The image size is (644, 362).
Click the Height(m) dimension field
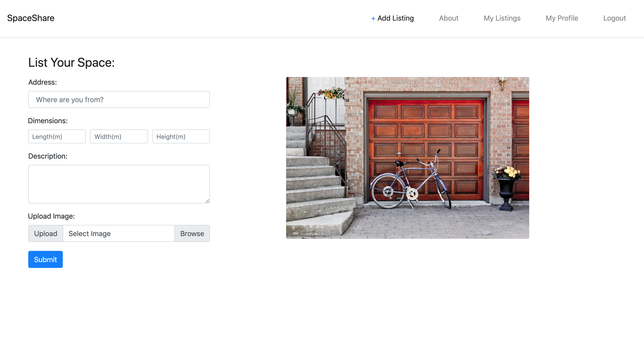181,136
